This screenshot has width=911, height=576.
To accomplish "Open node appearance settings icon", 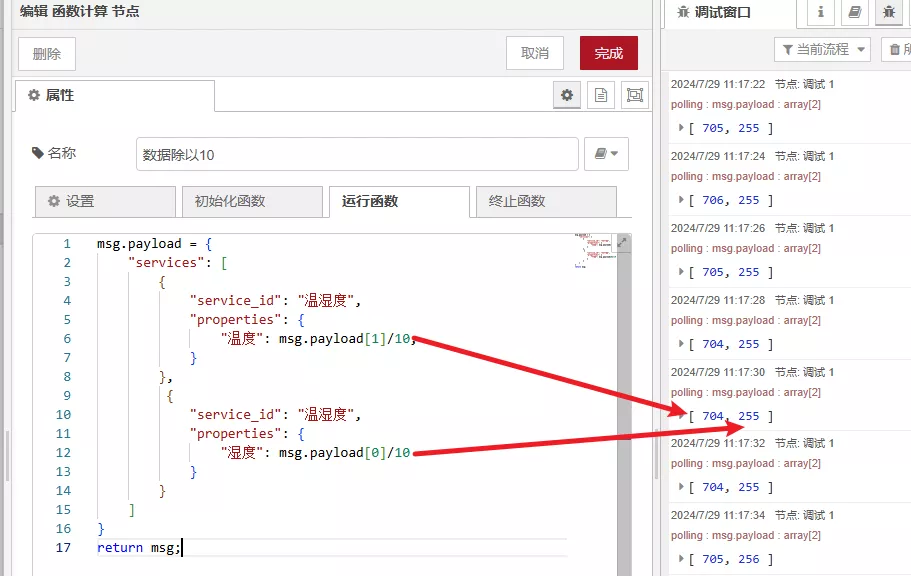I will pos(634,95).
